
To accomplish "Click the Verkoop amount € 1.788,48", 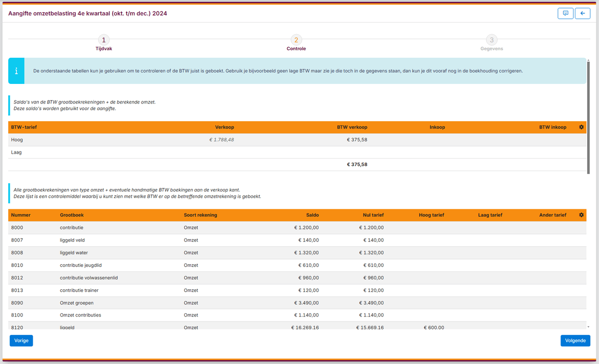I will (222, 140).
